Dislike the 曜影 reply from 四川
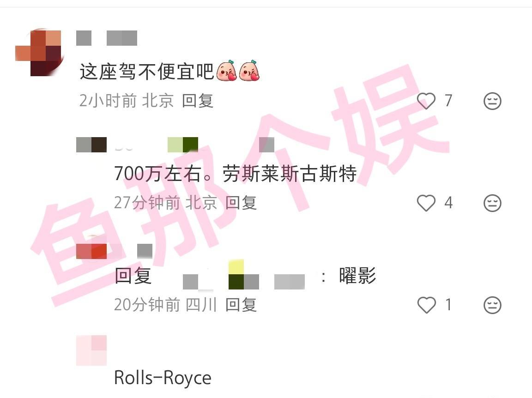The height and width of the screenshot is (398, 532). pyautogui.click(x=492, y=305)
